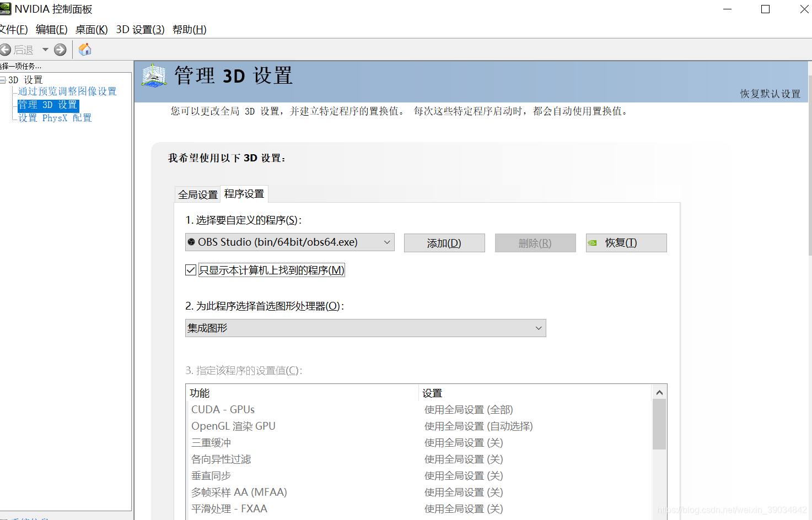812x520 pixels.
Task: Click the OBS Studio icon in program dropdown
Action: (x=191, y=242)
